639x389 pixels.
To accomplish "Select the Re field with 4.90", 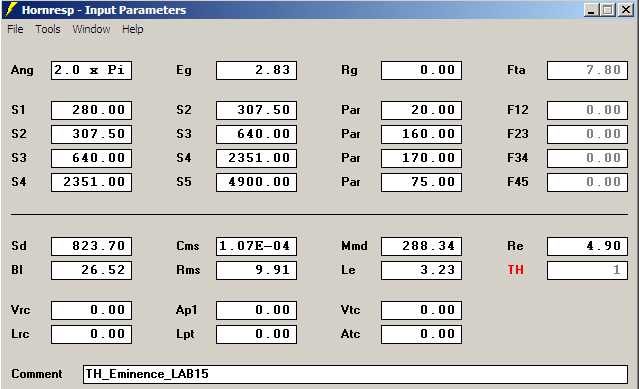I will tap(587, 246).
